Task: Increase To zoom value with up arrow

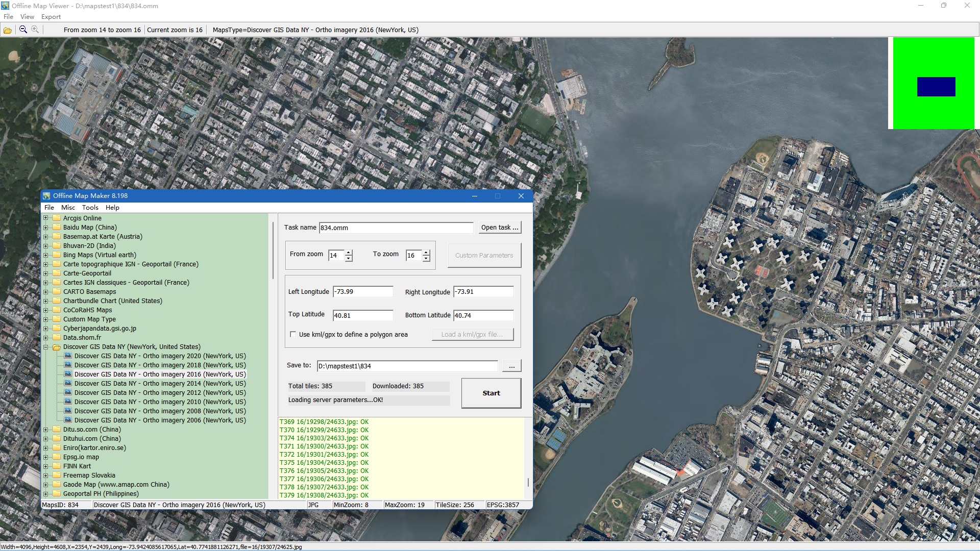Action: click(x=426, y=253)
